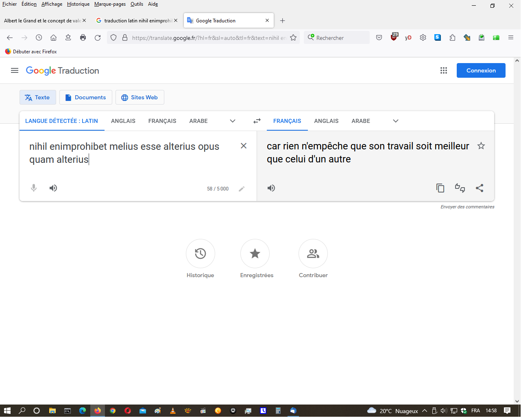This screenshot has width=521, height=420.
Task: Switch to Texte translation mode
Action: tap(38, 97)
